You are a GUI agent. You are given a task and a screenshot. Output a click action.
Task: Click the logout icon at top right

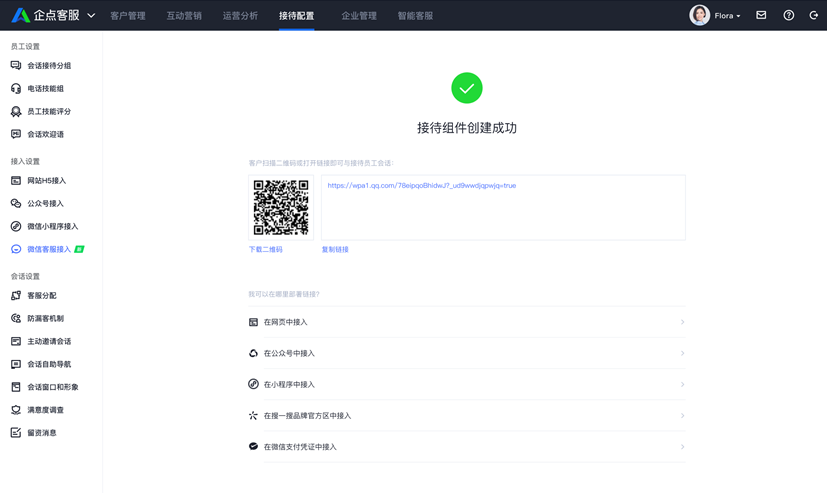pos(814,16)
